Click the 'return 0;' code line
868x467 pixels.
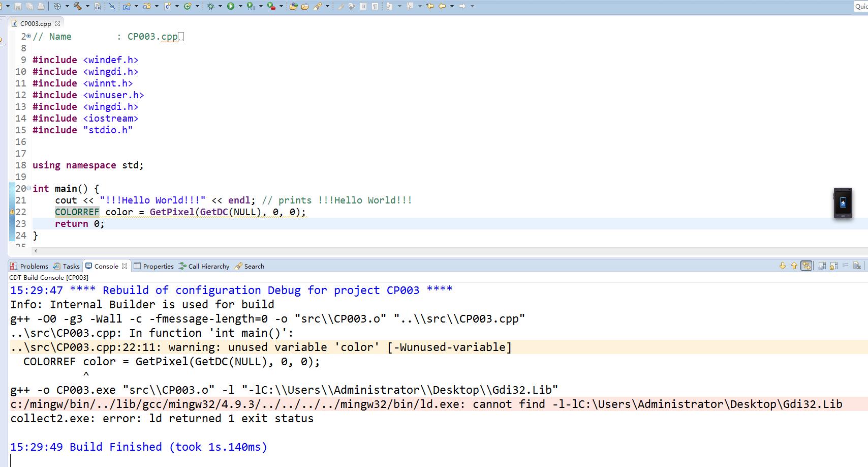[x=80, y=223]
